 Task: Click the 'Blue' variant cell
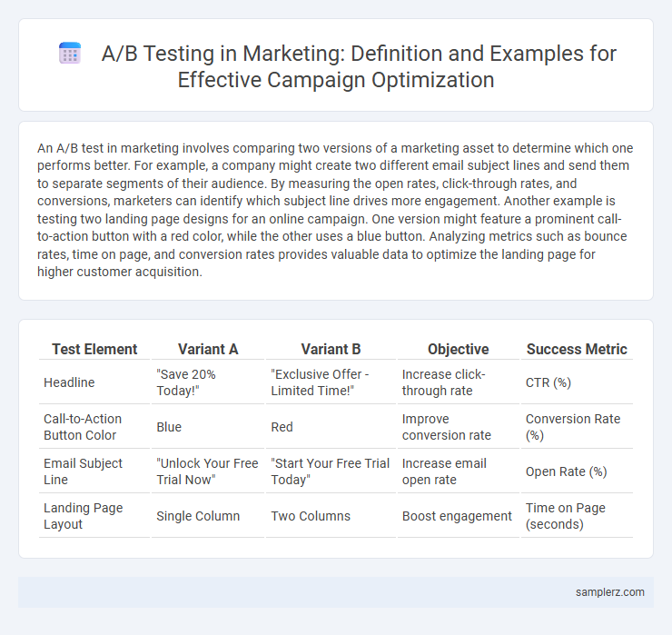tap(208, 427)
